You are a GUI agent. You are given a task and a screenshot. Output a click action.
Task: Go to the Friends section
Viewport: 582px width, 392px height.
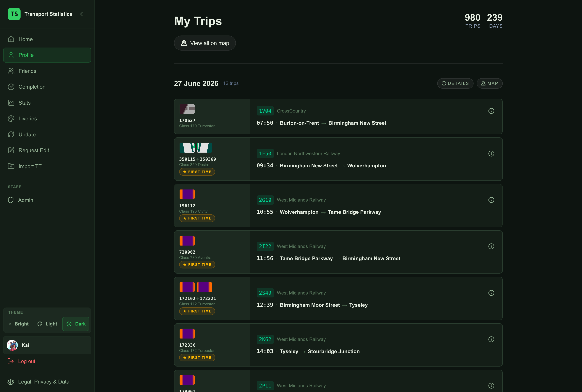click(47, 71)
